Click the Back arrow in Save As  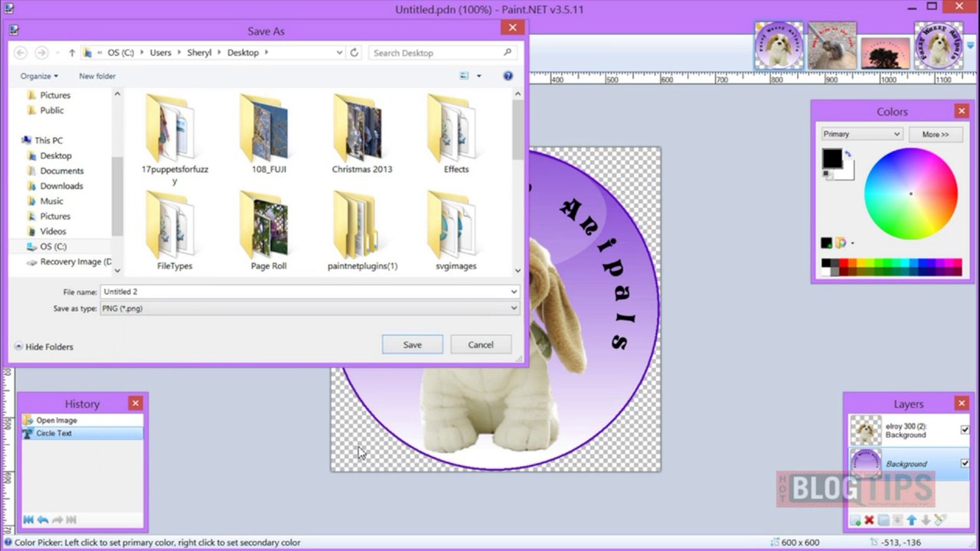21,53
